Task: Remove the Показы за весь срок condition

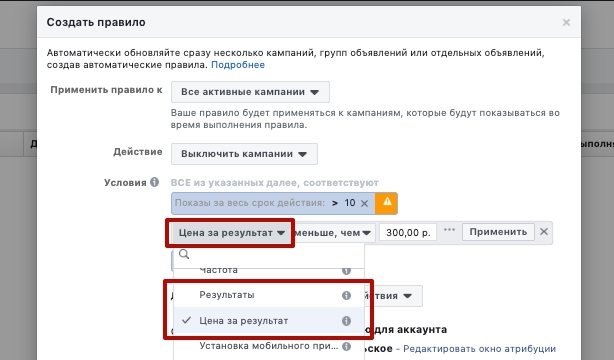Action: tap(364, 203)
